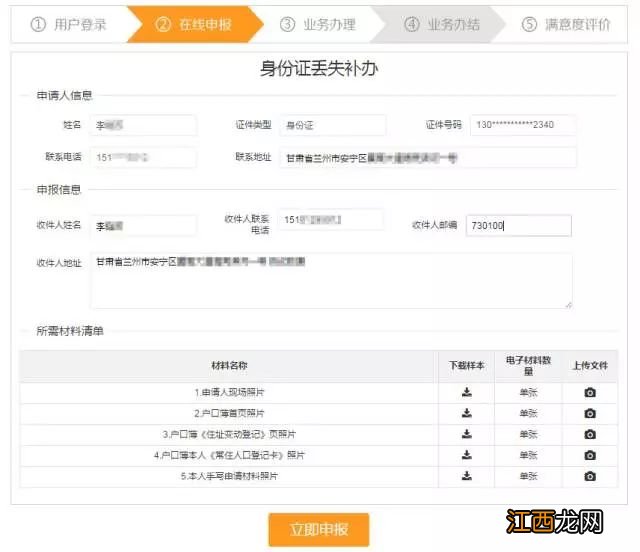The image size is (640, 552).
Task: Focus the 收件人姓名 field
Action: point(143,226)
